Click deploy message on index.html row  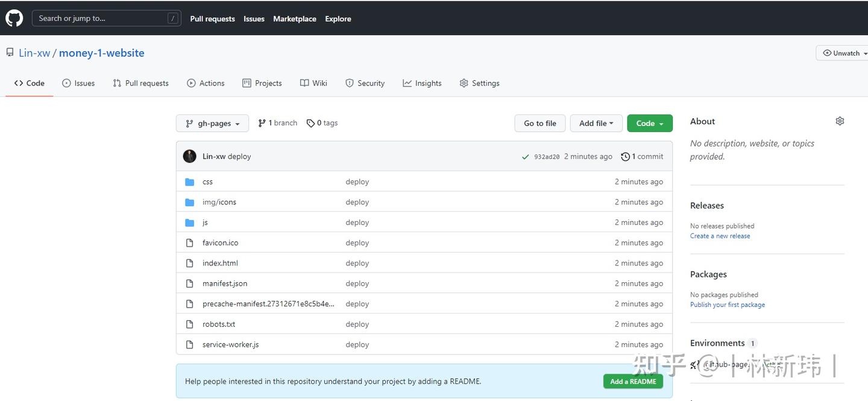357,264
